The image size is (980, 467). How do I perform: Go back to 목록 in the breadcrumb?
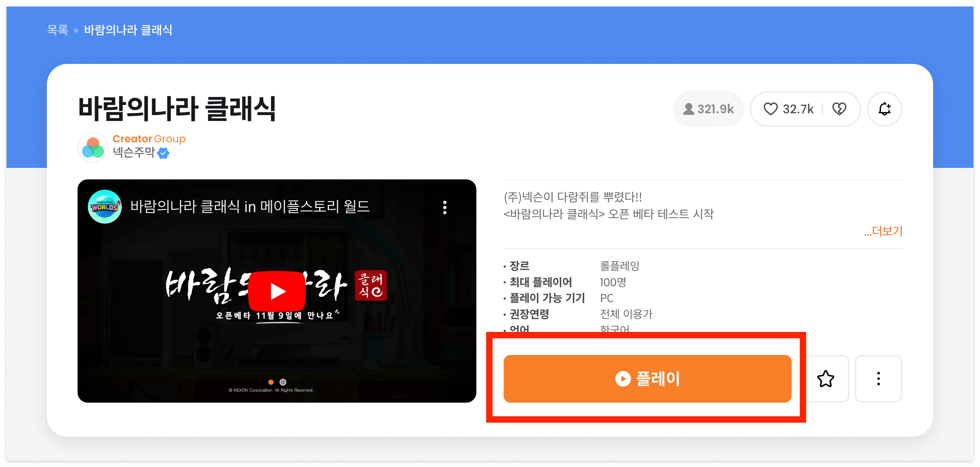[58, 30]
